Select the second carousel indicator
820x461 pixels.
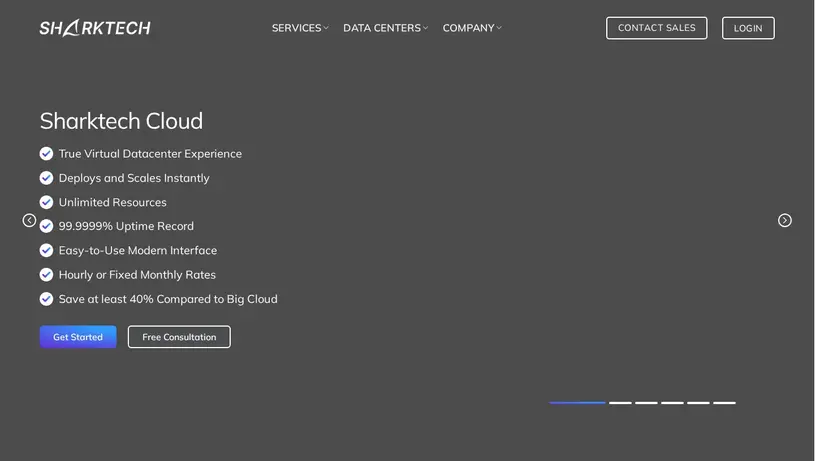620,402
